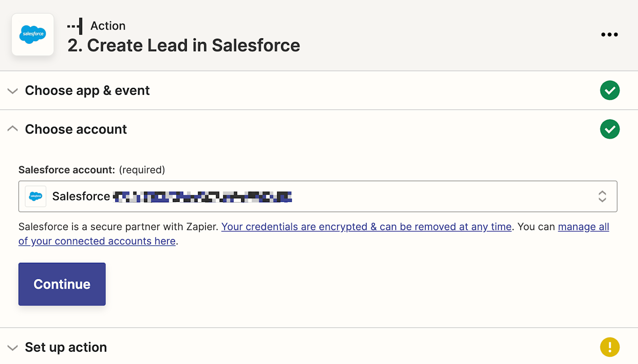Expand the Choose app & event chevron

(x=13, y=91)
